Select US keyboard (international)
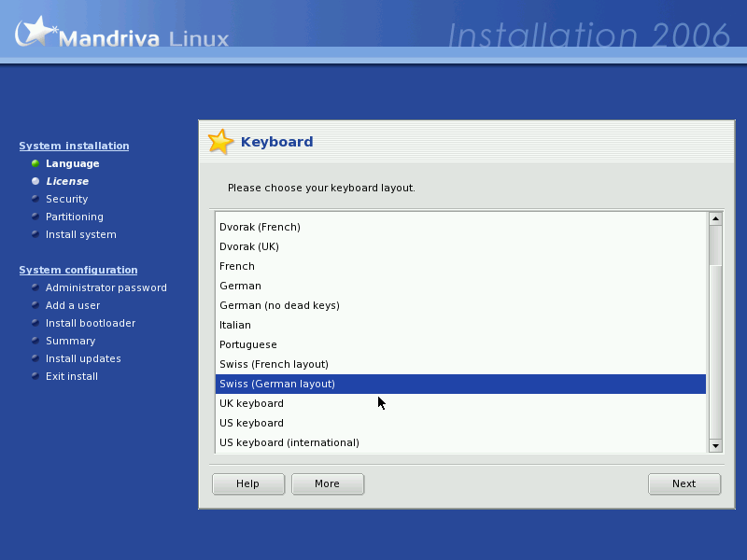747x560 pixels. tap(460, 442)
